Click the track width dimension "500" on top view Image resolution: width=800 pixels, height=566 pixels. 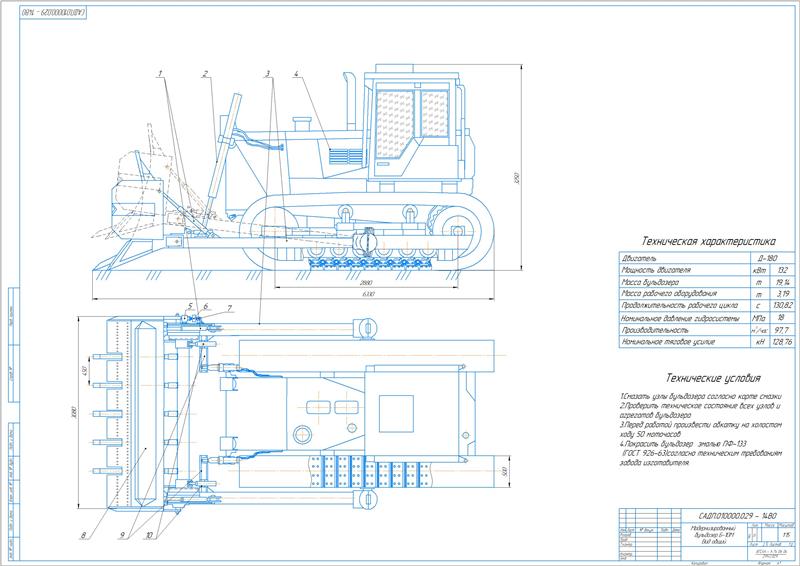(504, 472)
